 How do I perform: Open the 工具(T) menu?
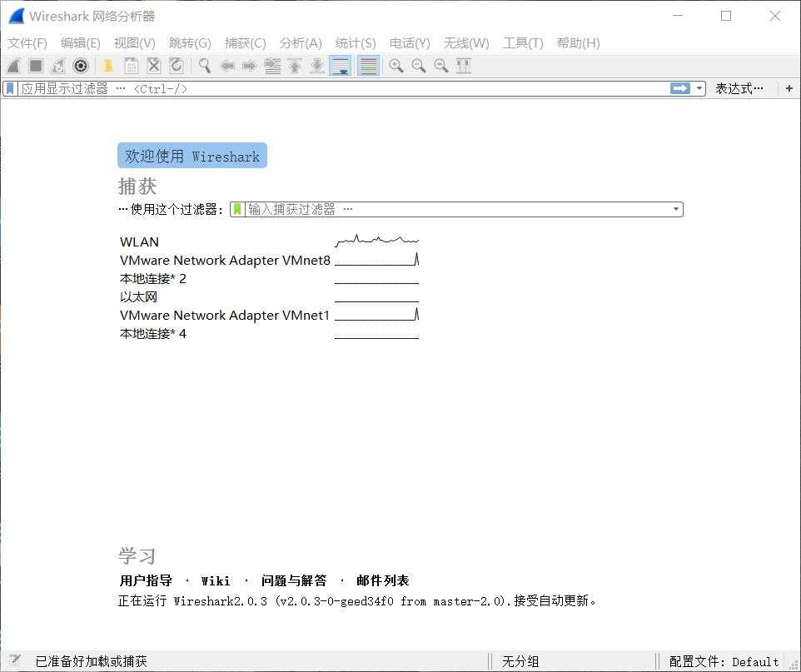523,43
